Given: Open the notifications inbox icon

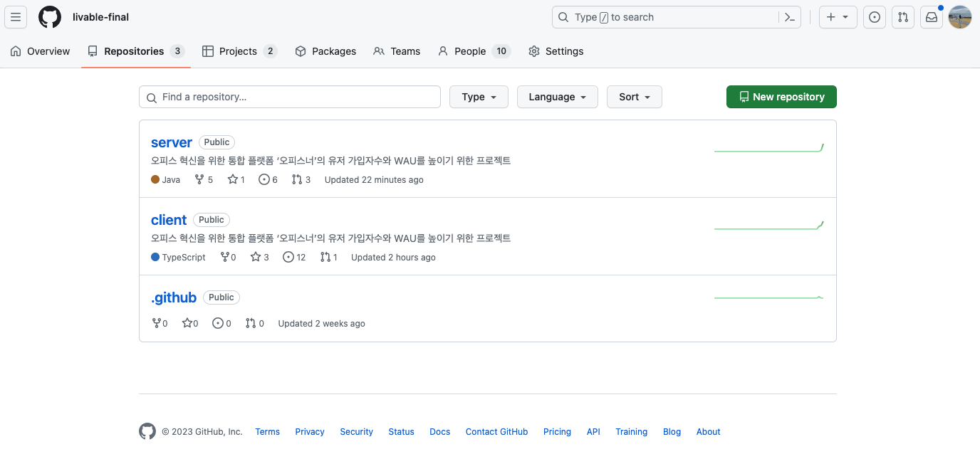Looking at the screenshot, I should click(x=932, y=17).
